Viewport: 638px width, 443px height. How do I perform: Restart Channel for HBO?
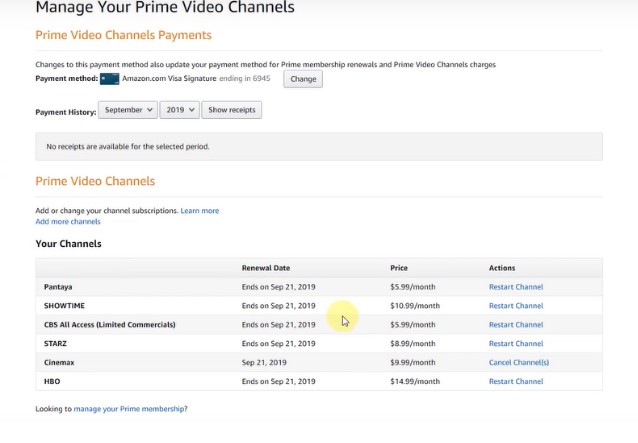(516, 382)
